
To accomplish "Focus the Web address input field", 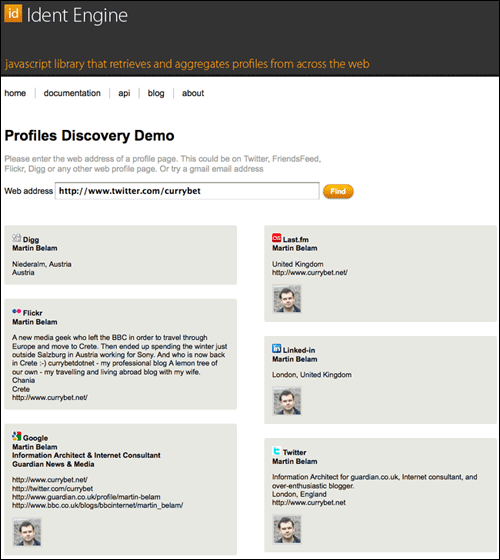I will (187, 191).
